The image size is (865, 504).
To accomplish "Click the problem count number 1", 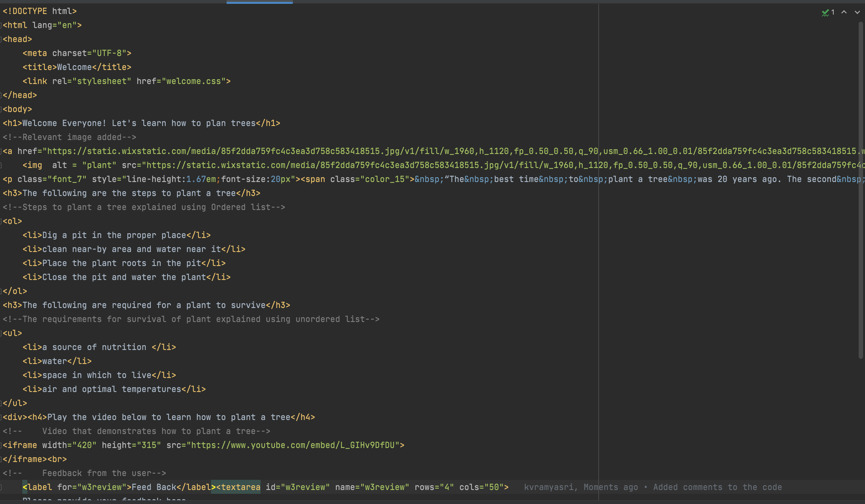I will [x=833, y=13].
